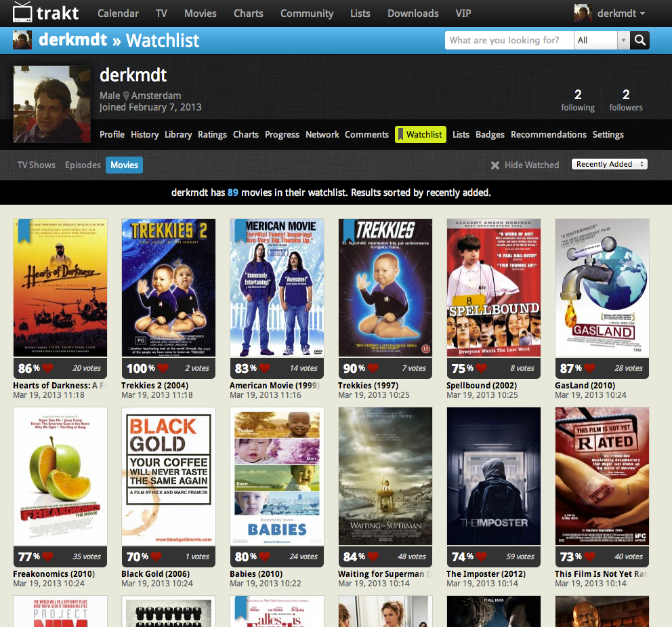
Task: Toggle Hide Watched filter
Action: pos(525,165)
